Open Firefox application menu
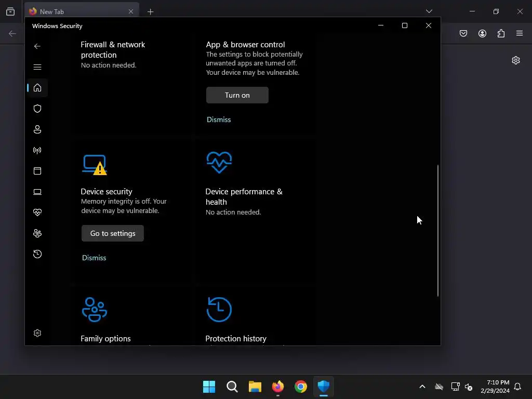Image resolution: width=532 pixels, height=399 pixels. pyautogui.click(x=520, y=33)
